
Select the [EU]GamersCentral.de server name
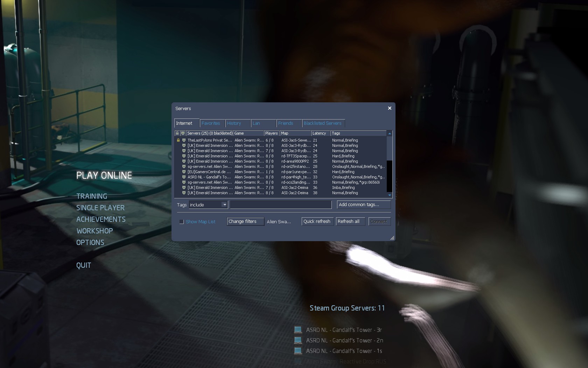point(210,172)
